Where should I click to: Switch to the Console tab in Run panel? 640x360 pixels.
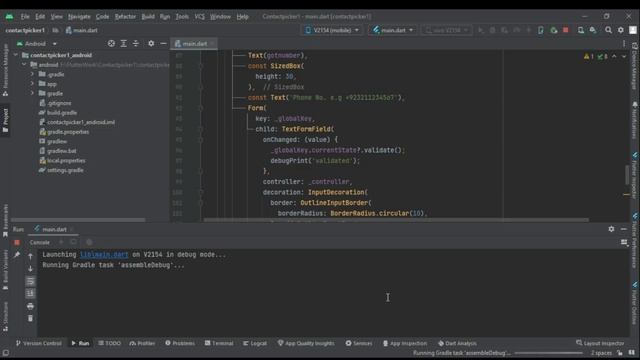point(39,242)
